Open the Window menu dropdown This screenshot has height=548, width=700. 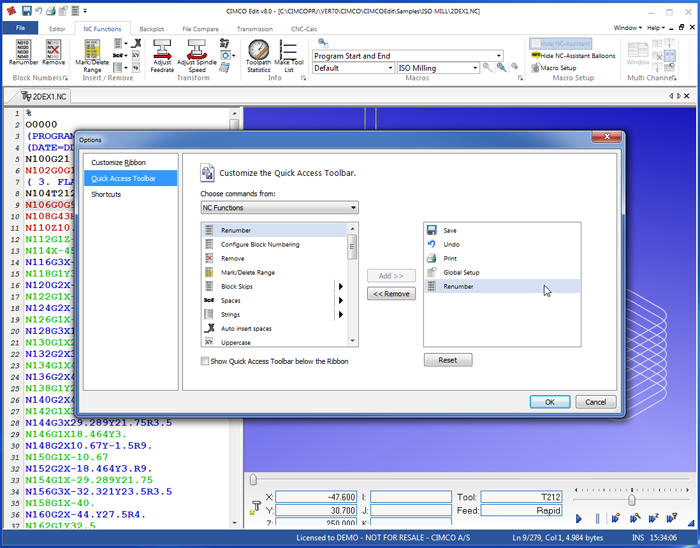(627, 28)
